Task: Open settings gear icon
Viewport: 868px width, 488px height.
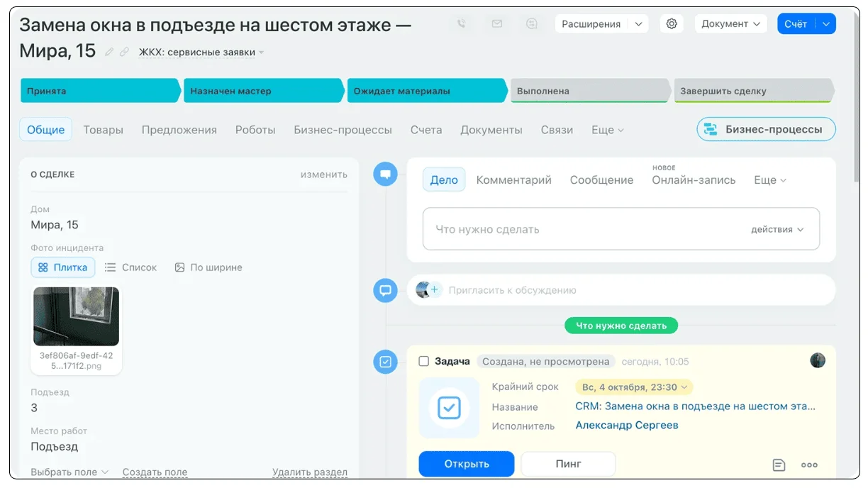Action: pyautogui.click(x=672, y=23)
